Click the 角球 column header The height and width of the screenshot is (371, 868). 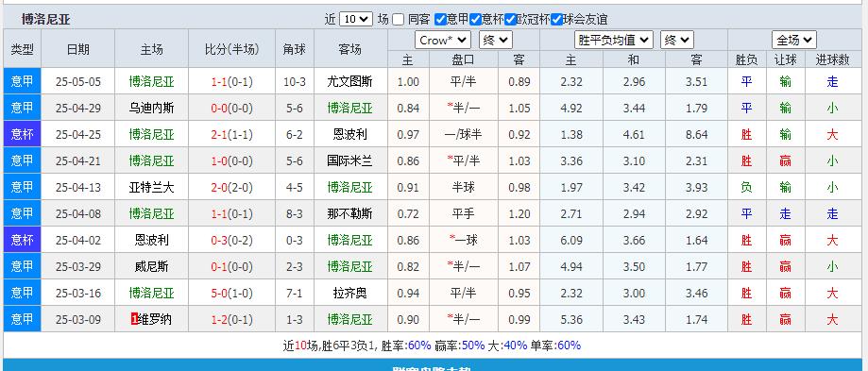(x=295, y=49)
